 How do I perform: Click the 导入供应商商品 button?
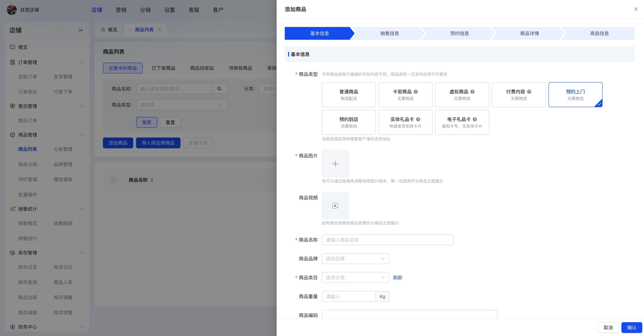[158, 143]
